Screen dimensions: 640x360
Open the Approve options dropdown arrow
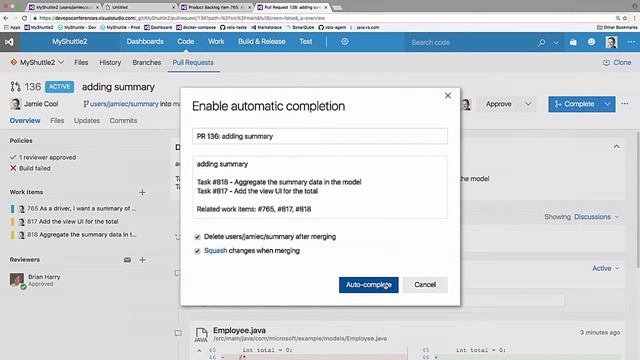(528, 104)
